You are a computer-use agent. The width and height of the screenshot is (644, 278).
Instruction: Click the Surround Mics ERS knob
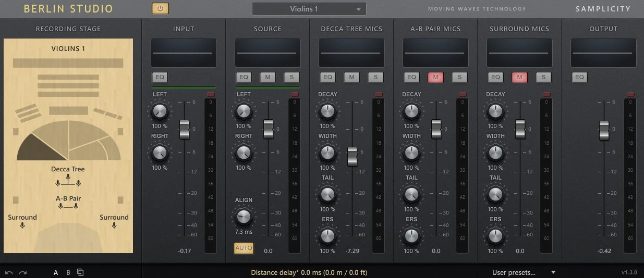(x=495, y=236)
